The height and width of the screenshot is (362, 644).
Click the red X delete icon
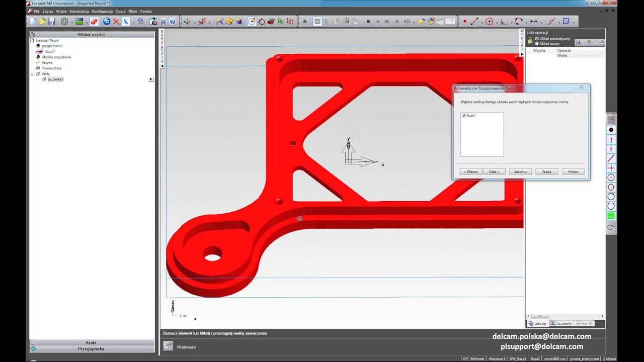[116, 22]
